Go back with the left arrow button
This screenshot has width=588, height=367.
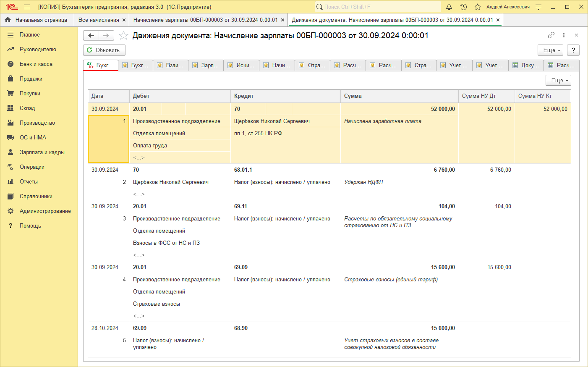click(91, 36)
